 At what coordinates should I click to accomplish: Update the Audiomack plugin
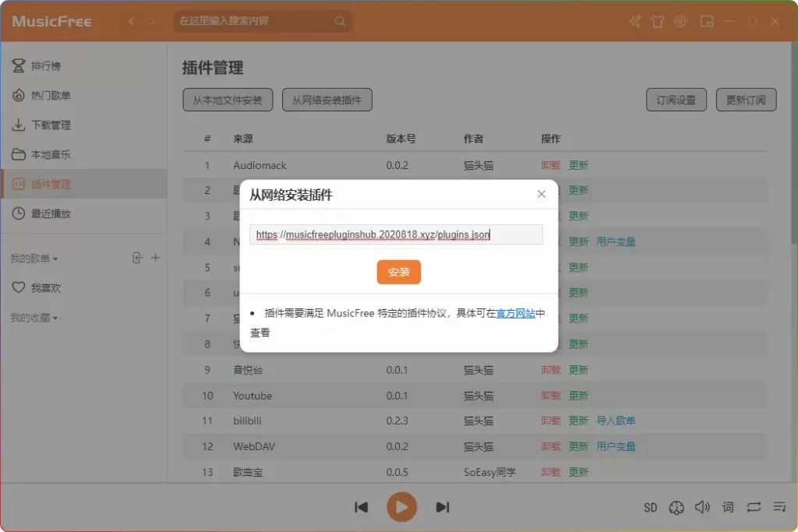click(578, 165)
